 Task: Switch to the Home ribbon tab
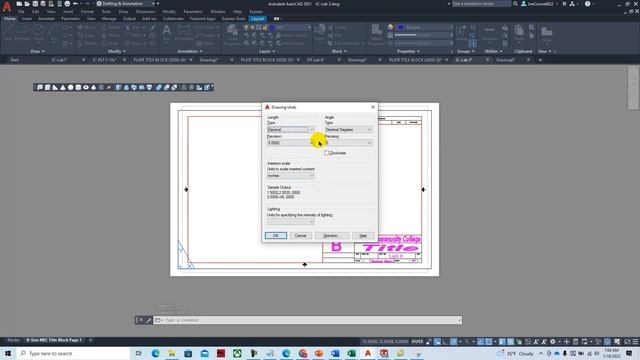tap(9, 19)
